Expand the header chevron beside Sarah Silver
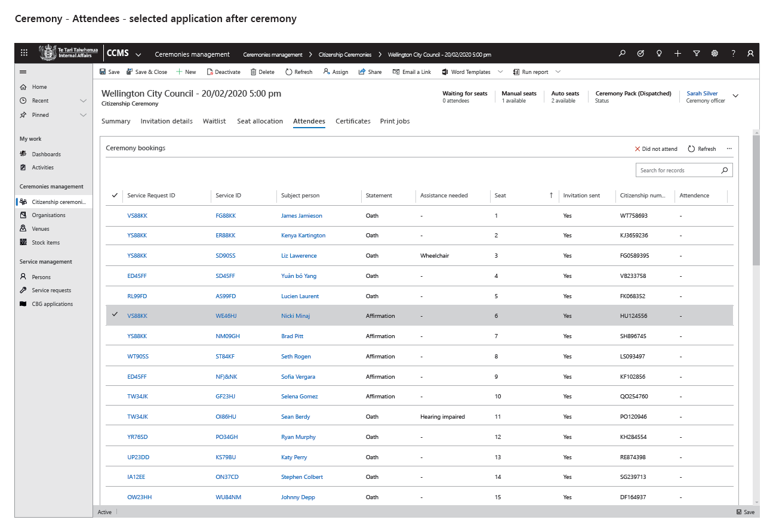776x532 pixels. (x=735, y=96)
